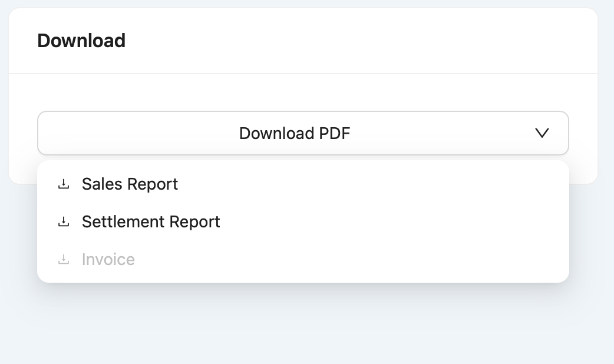Viewport: 614px width, 364px height.
Task: Collapse the menu using the chevron arrow
Action: (x=542, y=133)
